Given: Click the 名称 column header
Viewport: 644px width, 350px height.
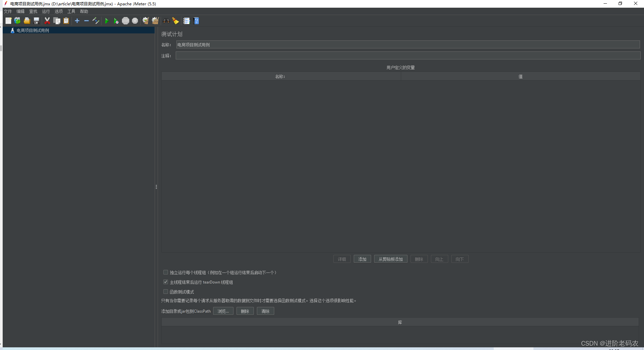Looking at the screenshot, I should coord(281,76).
